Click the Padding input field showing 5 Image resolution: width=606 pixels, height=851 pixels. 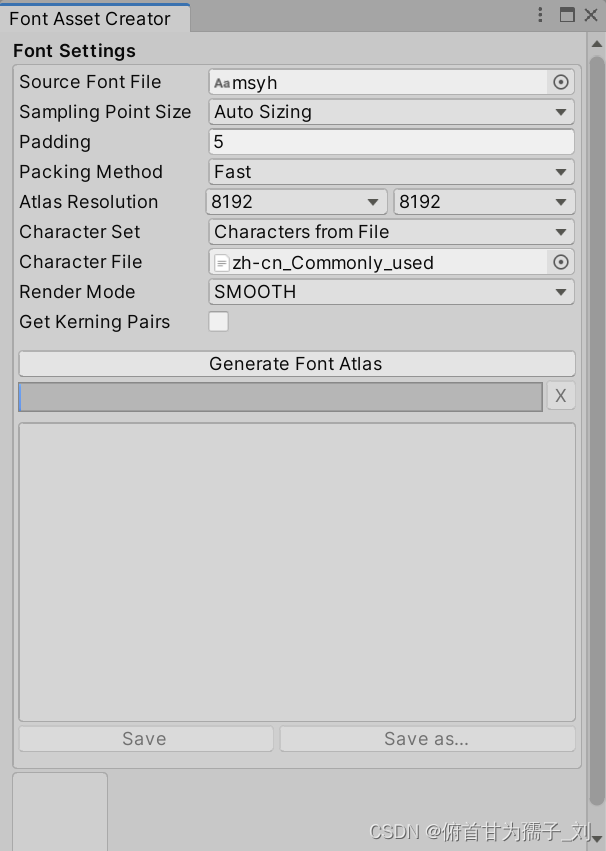pyautogui.click(x=390, y=141)
